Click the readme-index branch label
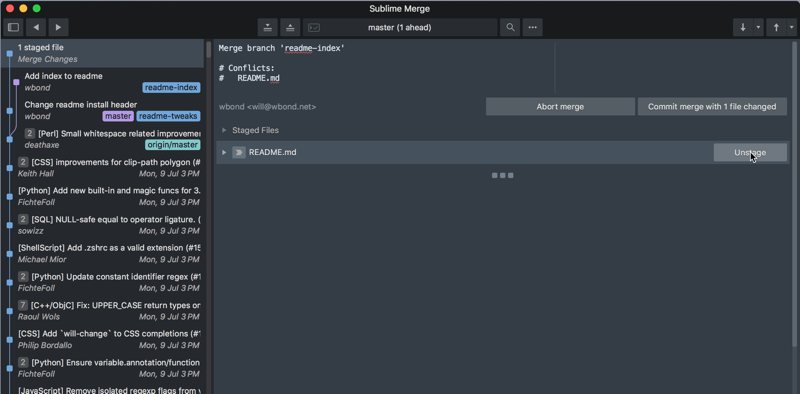This screenshot has width=800, height=394. coord(171,88)
